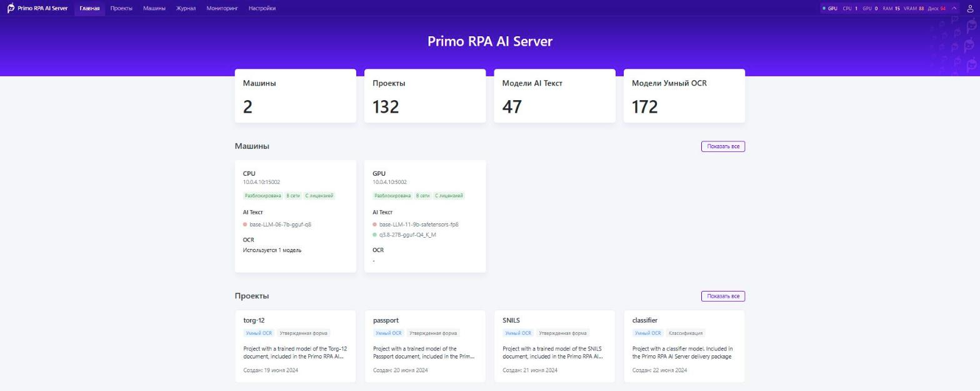Click GPU machine address 10.0.4.10:5002
This screenshot has width=980, height=391.
[x=389, y=182]
